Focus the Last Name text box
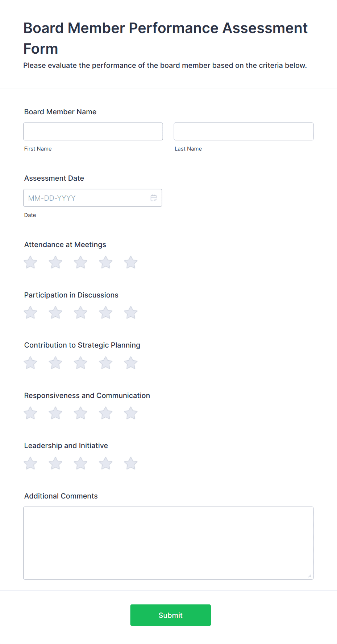Image resolution: width=337 pixels, height=644 pixels. coord(244,131)
